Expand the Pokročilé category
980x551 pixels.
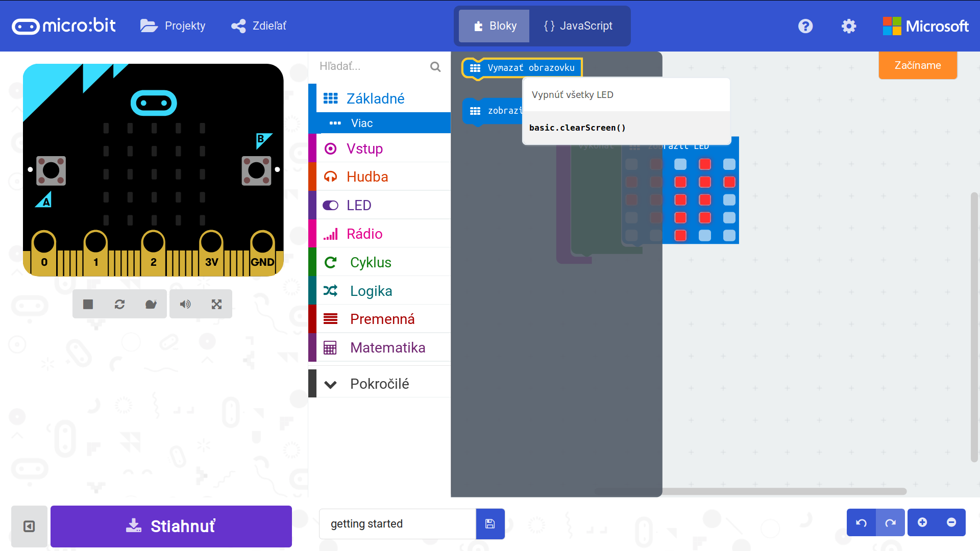(379, 384)
